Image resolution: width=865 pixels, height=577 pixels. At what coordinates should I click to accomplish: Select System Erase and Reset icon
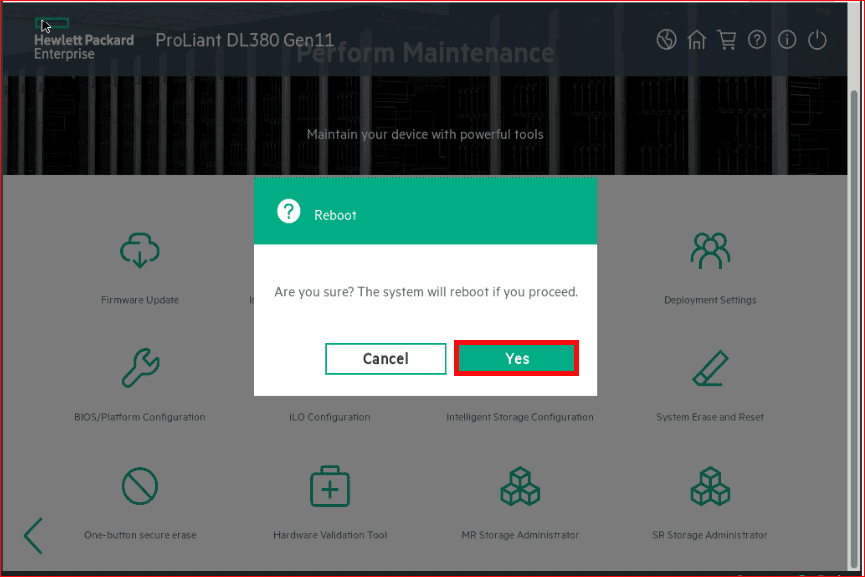coord(710,368)
